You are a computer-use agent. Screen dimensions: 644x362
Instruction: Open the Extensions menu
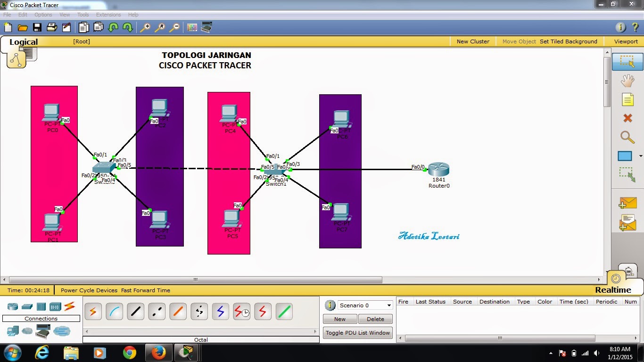tap(108, 15)
